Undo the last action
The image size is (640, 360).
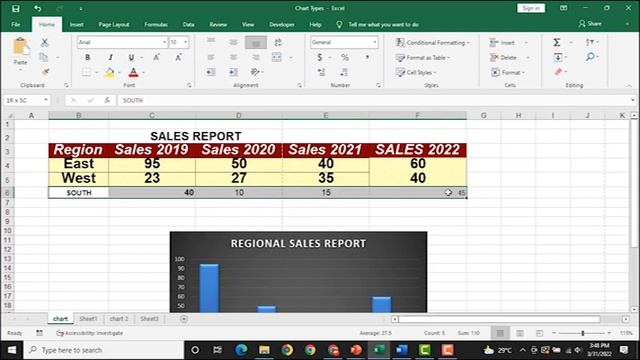(x=38, y=8)
